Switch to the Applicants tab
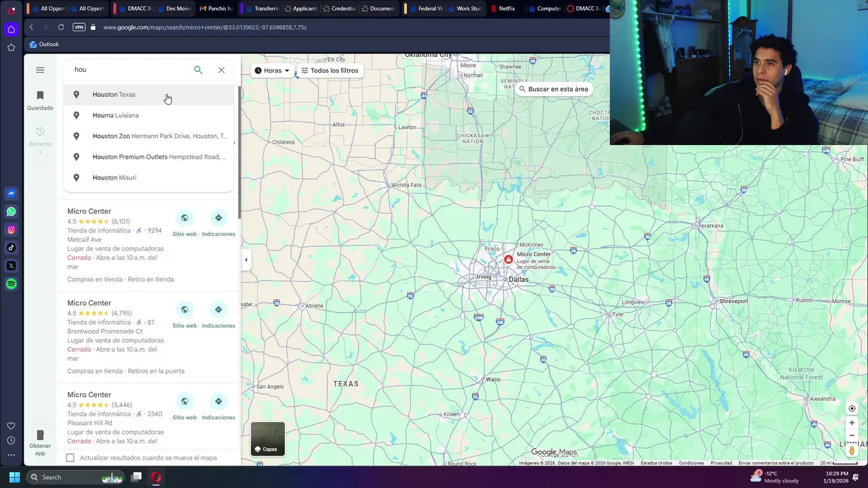 [300, 9]
